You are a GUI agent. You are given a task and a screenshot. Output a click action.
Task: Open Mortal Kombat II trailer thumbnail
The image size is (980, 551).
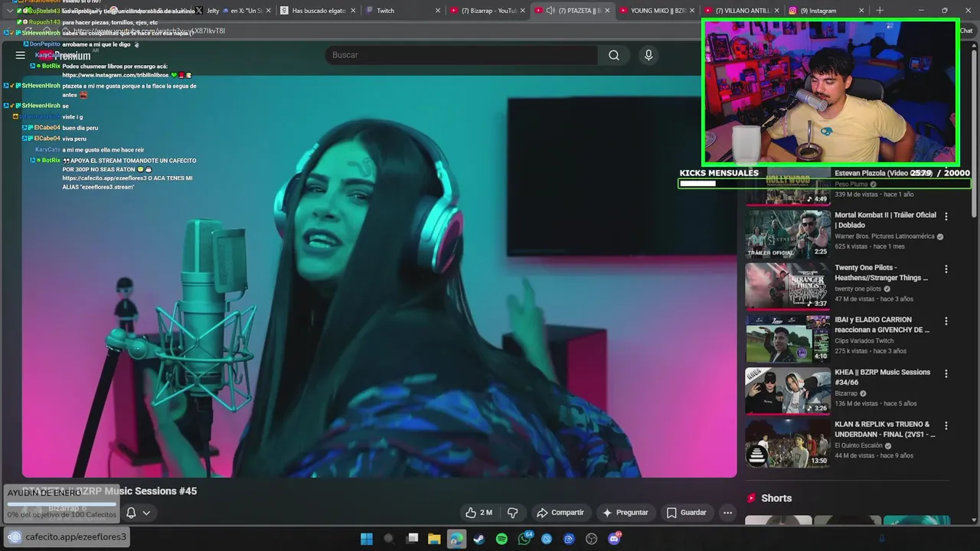click(x=788, y=234)
